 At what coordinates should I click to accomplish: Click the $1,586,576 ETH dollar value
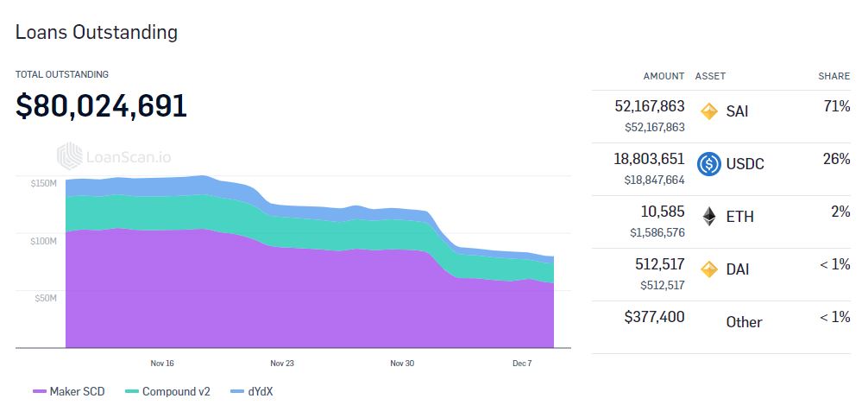657,232
